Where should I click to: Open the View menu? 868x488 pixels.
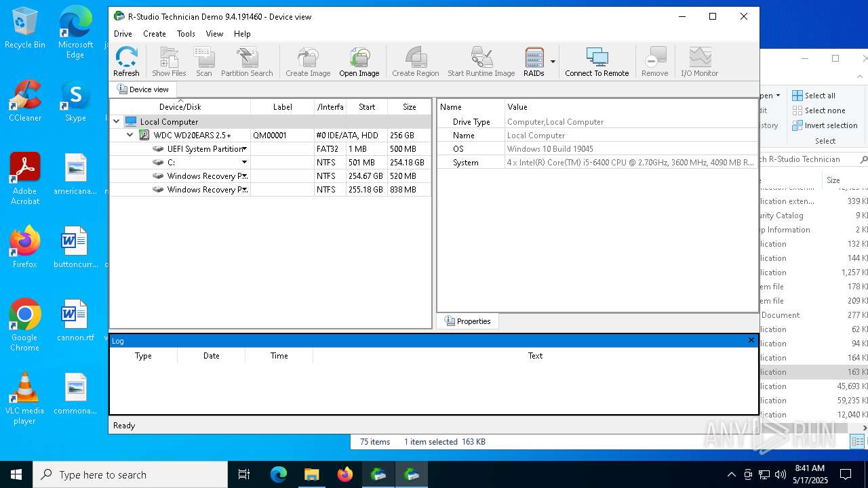point(214,34)
